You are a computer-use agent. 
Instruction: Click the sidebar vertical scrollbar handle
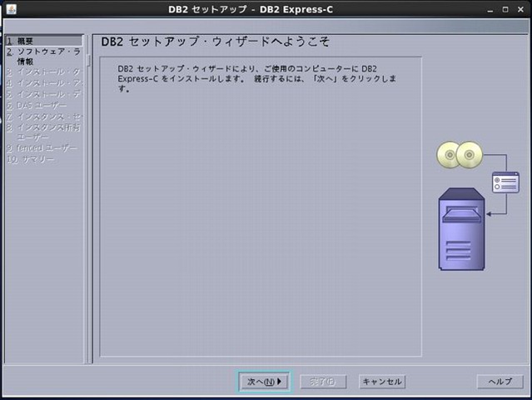coord(88,60)
